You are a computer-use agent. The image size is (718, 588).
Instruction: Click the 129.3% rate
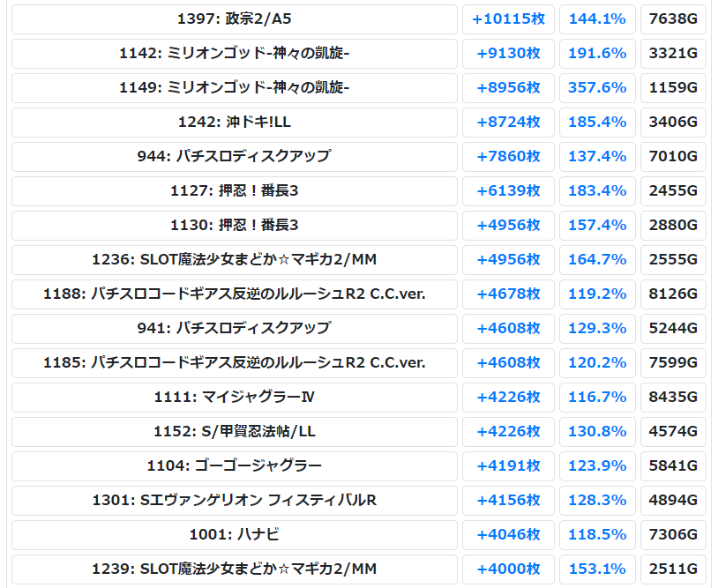pos(597,329)
